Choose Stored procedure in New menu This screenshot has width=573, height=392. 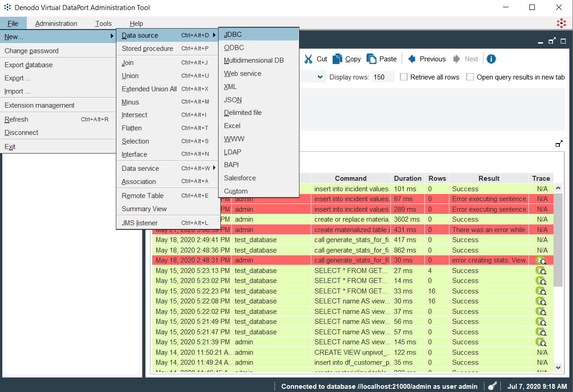168,49
